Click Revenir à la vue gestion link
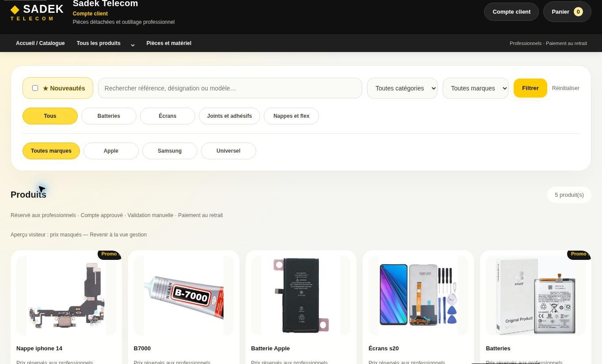The height and width of the screenshot is (364, 602). point(118,235)
